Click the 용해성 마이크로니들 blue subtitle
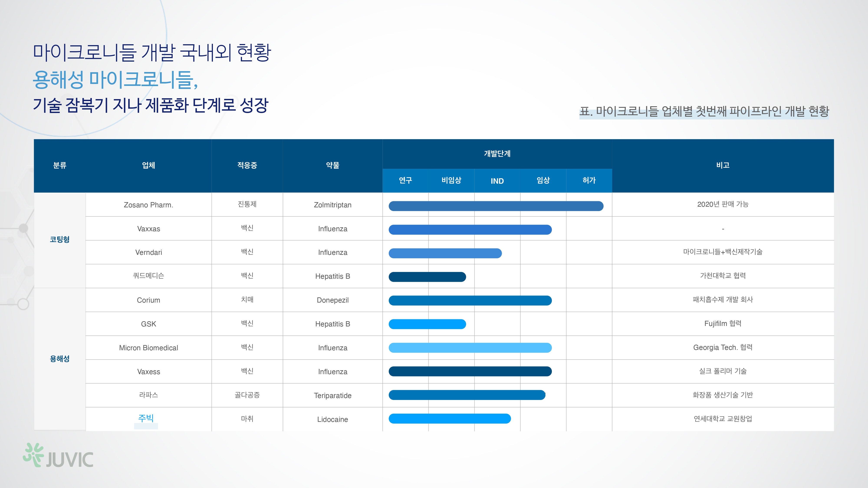The height and width of the screenshot is (488, 868). pyautogui.click(x=115, y=80)
